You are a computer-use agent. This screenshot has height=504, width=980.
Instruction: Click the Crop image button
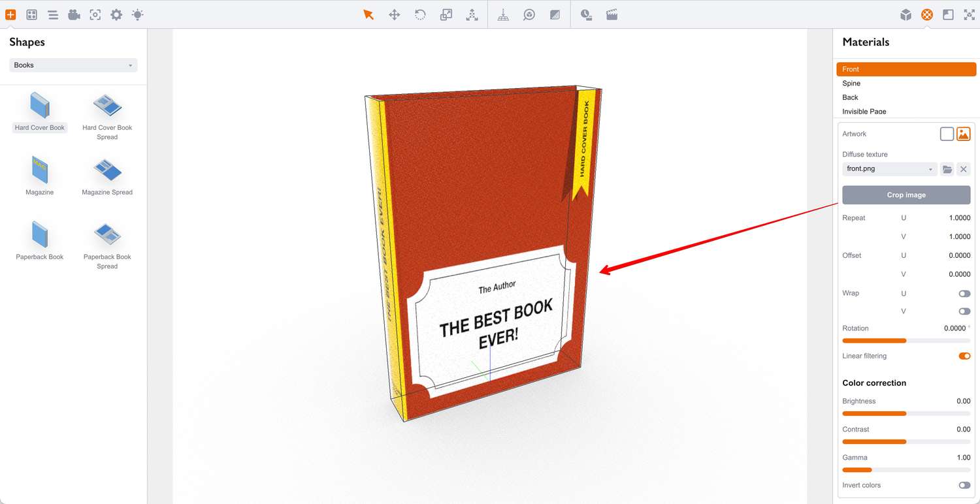906,195
